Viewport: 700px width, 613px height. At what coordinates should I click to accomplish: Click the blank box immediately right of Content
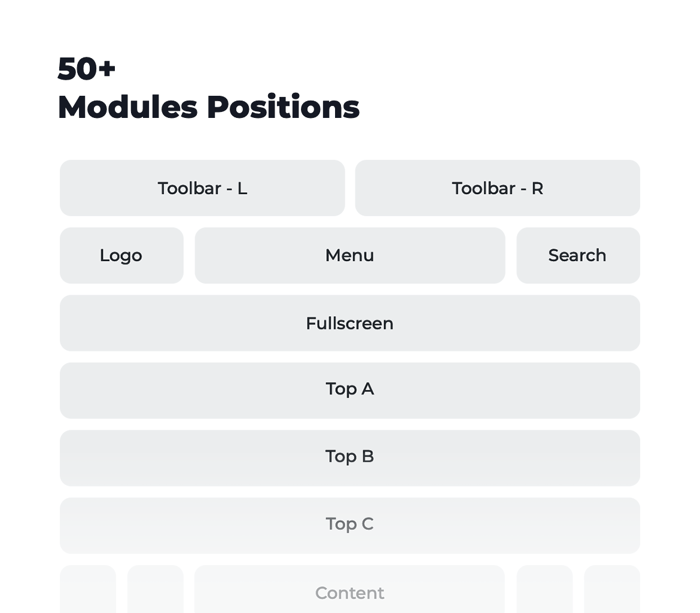[544, 589]
